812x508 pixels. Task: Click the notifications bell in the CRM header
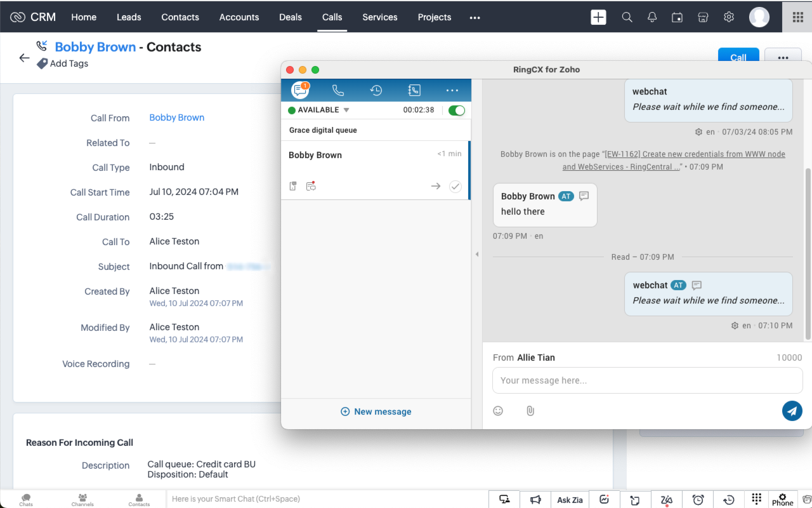click(652, 17)
